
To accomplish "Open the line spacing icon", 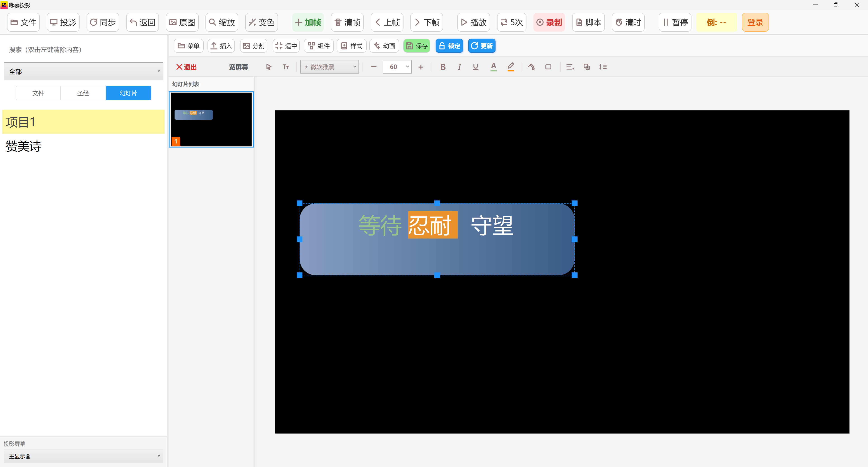I will [x=603, y=67].
